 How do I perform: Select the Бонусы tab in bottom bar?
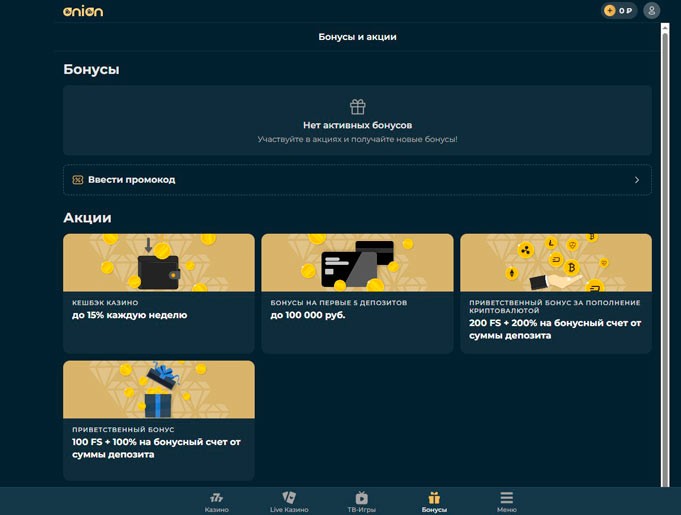(434, 501)
